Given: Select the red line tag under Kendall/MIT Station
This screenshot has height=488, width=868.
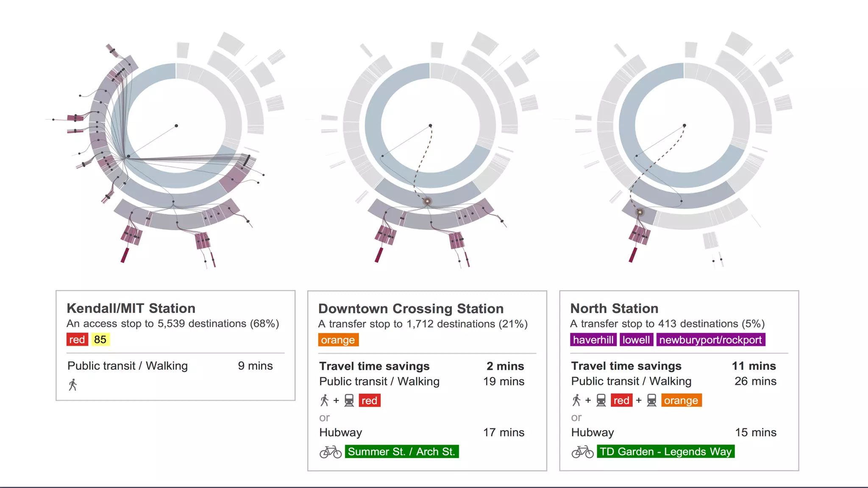Looking at the screenshot, I should (77, 340).
